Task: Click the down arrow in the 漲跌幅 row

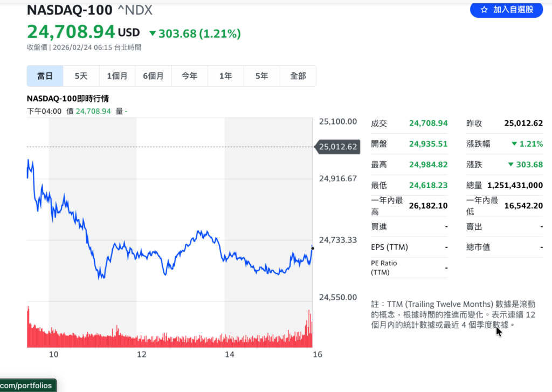Action: point(514,144)
